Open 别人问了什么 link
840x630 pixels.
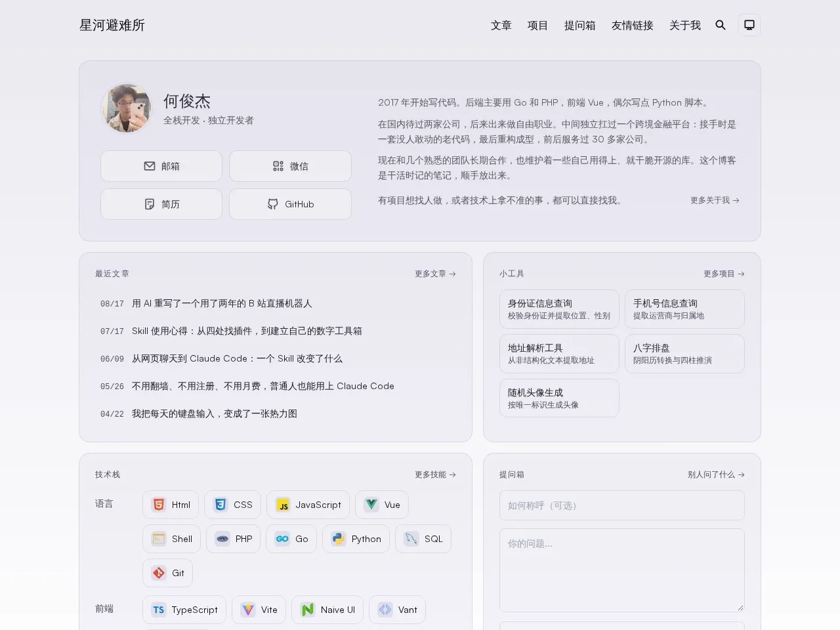[x=716, y=474]
